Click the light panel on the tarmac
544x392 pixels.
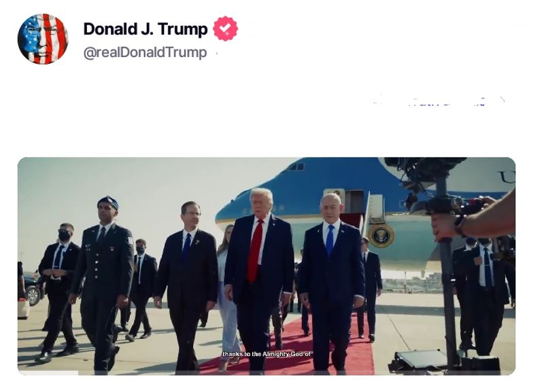[x=420, y=359]
